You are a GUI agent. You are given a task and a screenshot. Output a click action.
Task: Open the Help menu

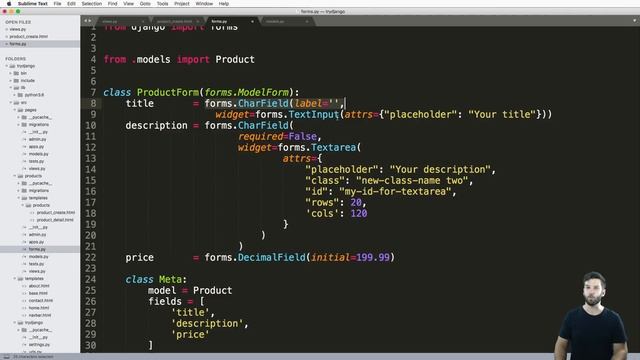click(x=224, y=4)
